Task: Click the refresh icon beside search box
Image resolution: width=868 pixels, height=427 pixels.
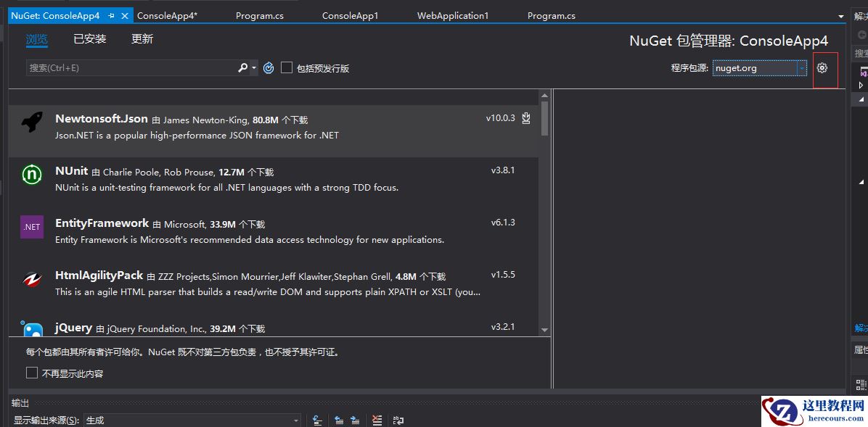Action: [x=269, y=68]
